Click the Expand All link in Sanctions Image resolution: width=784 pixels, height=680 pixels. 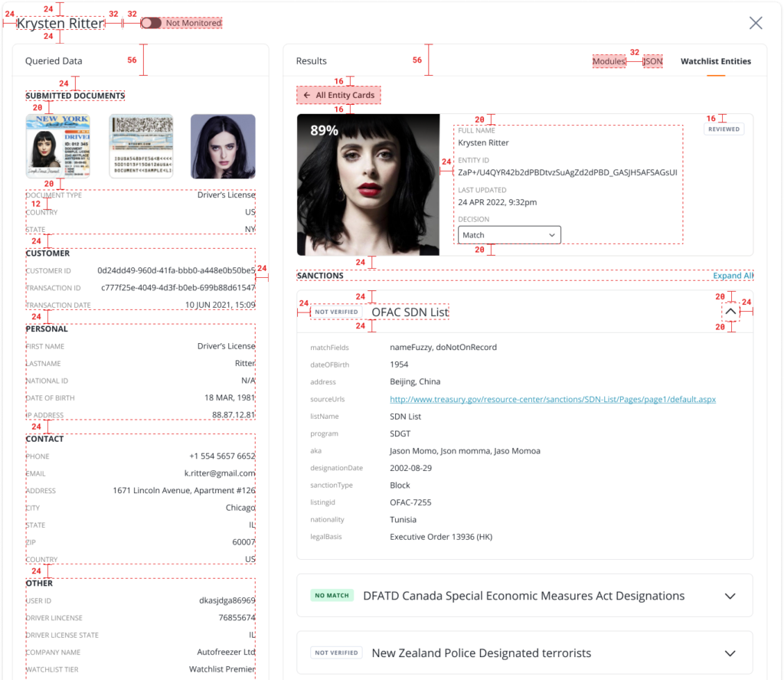pyautogui.click(x=733, y=275)
